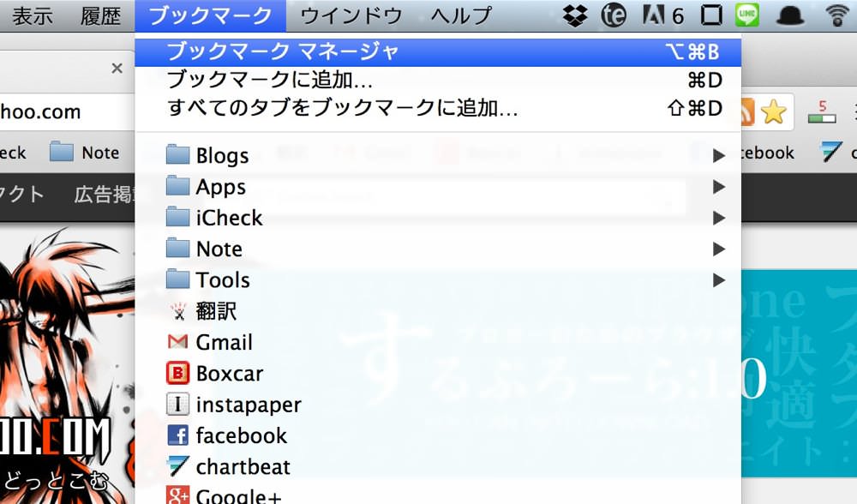Click the square display menu bar icon
857x504 pixels.
[x=711, y=15]
